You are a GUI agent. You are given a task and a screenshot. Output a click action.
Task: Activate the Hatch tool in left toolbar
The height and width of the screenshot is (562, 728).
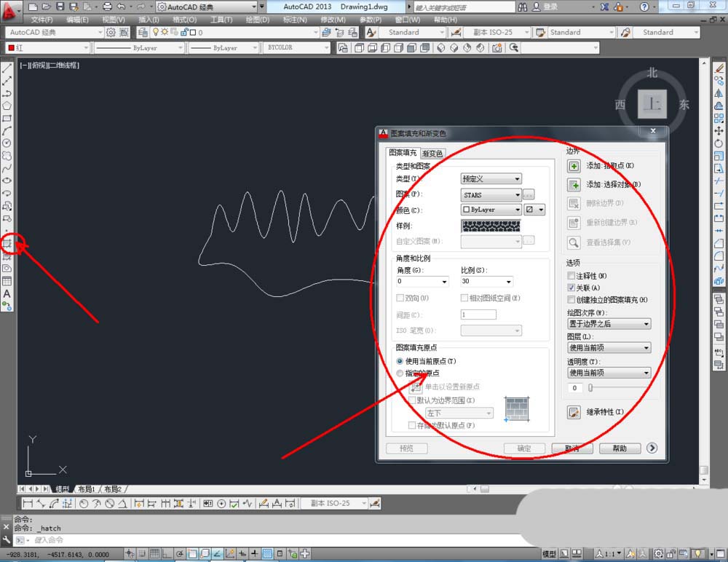tap(7, 243)
